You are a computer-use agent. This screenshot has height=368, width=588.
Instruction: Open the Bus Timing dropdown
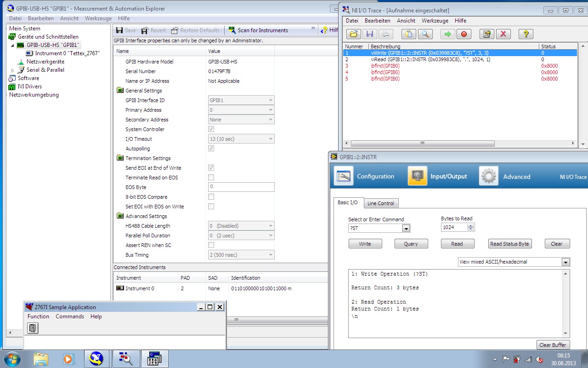[x=241, y=255]
